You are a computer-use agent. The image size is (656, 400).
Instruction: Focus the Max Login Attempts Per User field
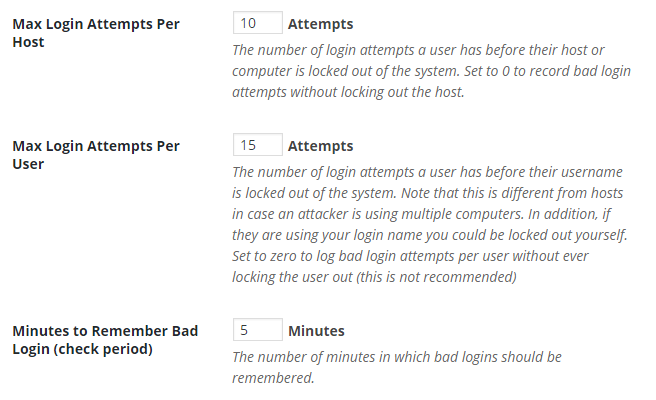click(x=257, y=146)
